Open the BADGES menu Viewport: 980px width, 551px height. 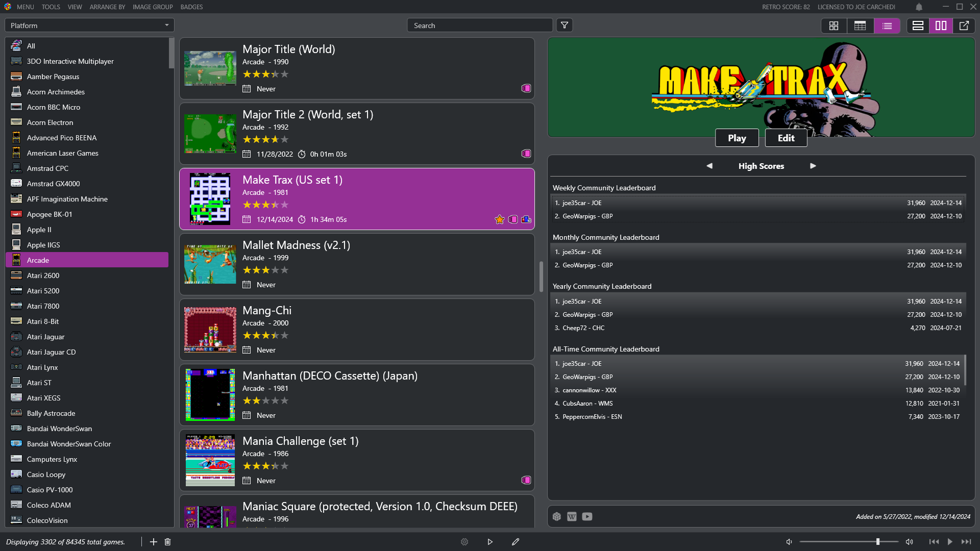[x=191, y=7]
